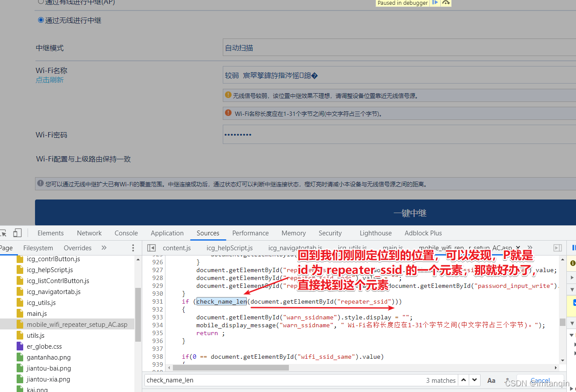
Task: Click the code editor horizontal scrollbar thumb
Action: click(231, 368)
